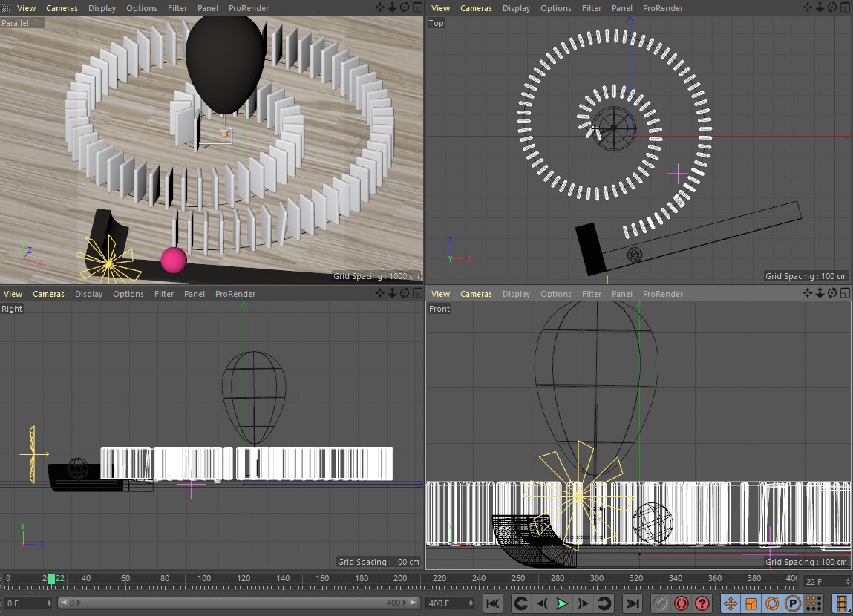Jump to the end of the animation

tap(632, 603)
